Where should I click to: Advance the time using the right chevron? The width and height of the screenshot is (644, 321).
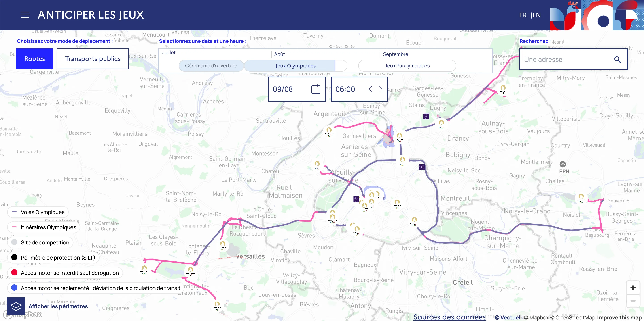point(381,89)
